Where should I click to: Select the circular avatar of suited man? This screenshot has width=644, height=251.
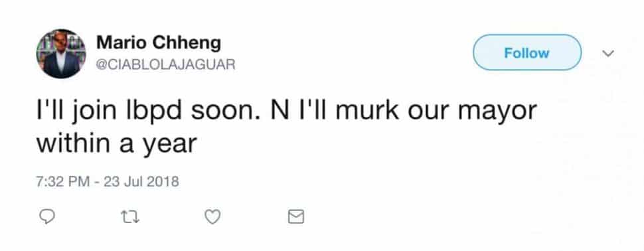[61, 53]
